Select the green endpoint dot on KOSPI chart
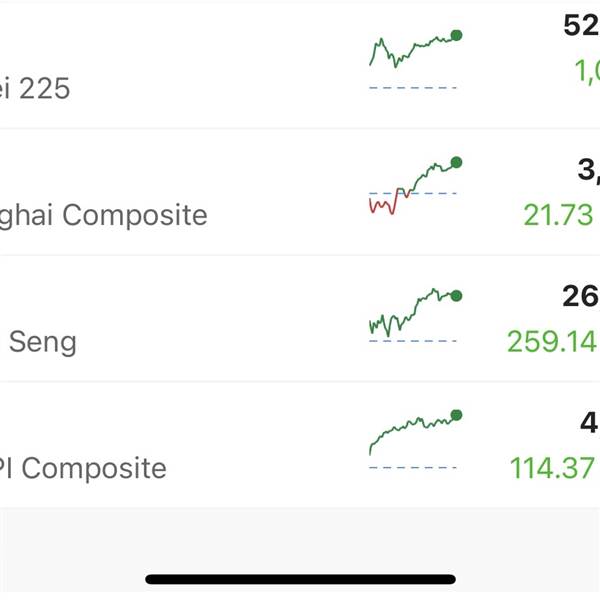Image resolution: width=600 pixels, height=600 pixels. coord(456,415)
